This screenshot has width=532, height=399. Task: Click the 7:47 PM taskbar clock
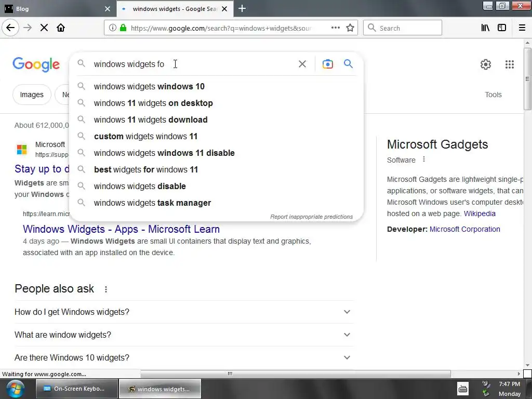(x=509, y=384)
